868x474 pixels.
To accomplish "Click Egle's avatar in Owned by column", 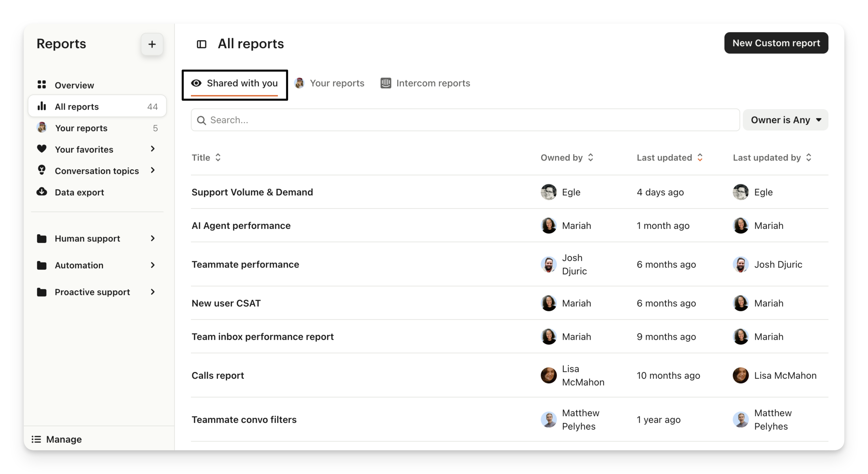I will coord(549,192).
